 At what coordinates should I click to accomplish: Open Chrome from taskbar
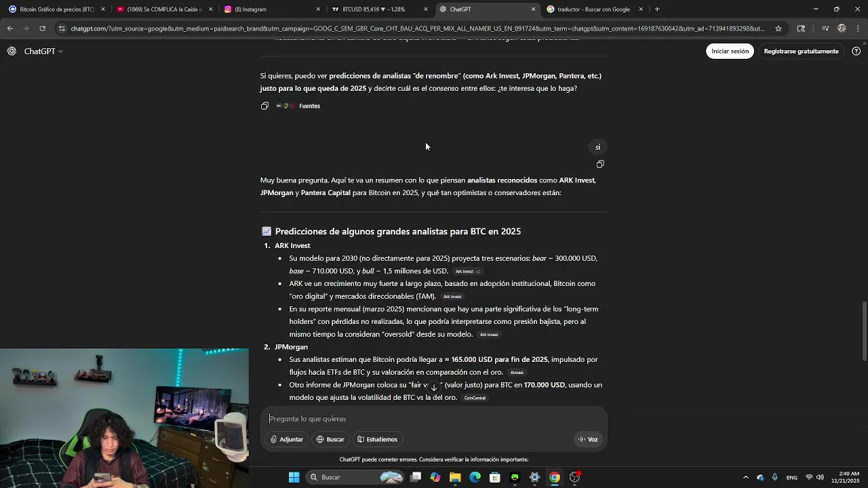(x=555, y=477)
